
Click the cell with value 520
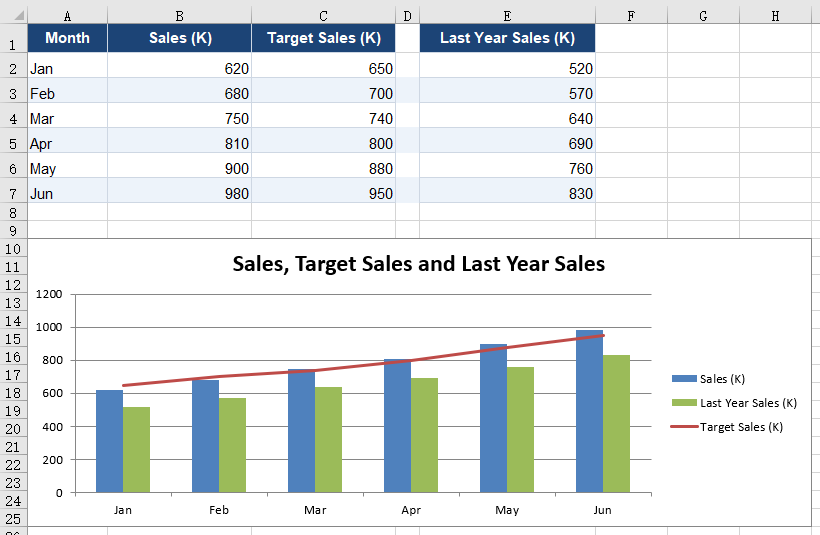pyautogui.click(x=507, y=65)
